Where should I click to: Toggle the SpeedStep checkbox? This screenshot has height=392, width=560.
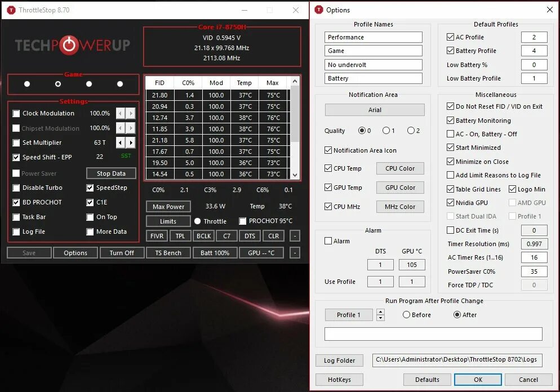pos(90,188)
